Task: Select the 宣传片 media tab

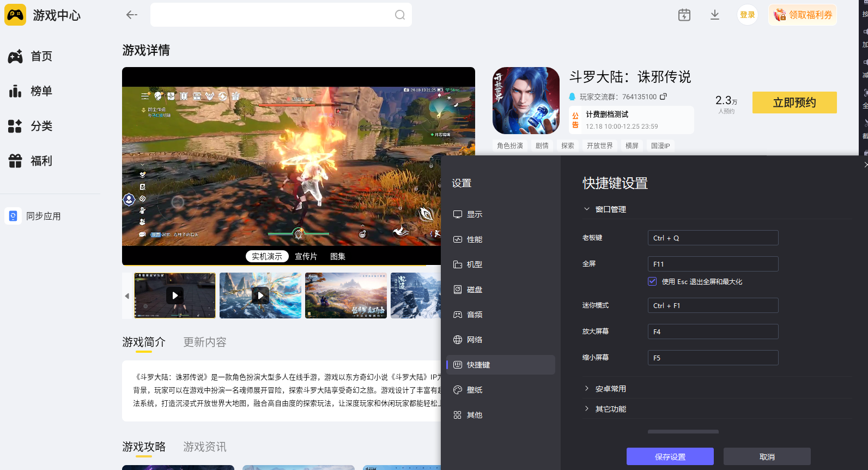Action: click(306, 256)
